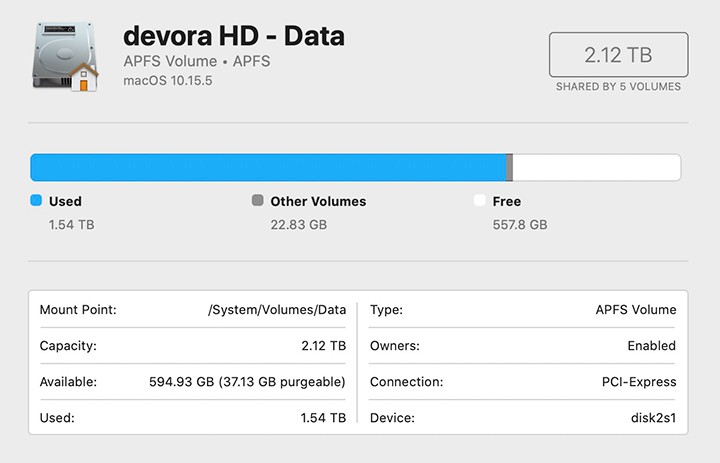The width and height of the screenshot is (720, 463).
Task: Click the white free portion of storage bar
Action: (x=596, y=168)
